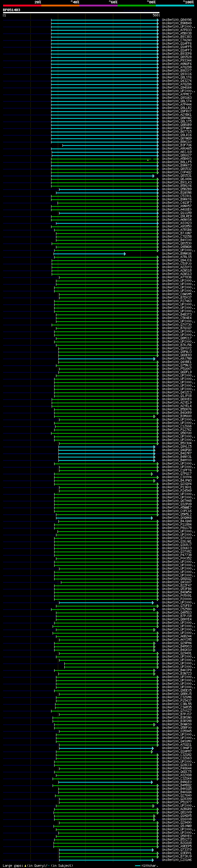Select hit label UniRef100_C5XPJ0
The image size is (197, 868).
(x=177, y=264)
